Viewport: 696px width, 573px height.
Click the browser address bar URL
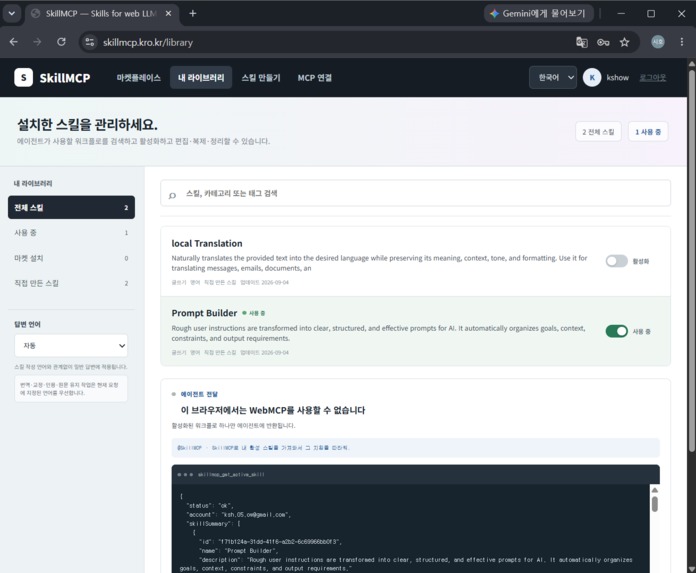pyautogui.click(x=148, y=43)
